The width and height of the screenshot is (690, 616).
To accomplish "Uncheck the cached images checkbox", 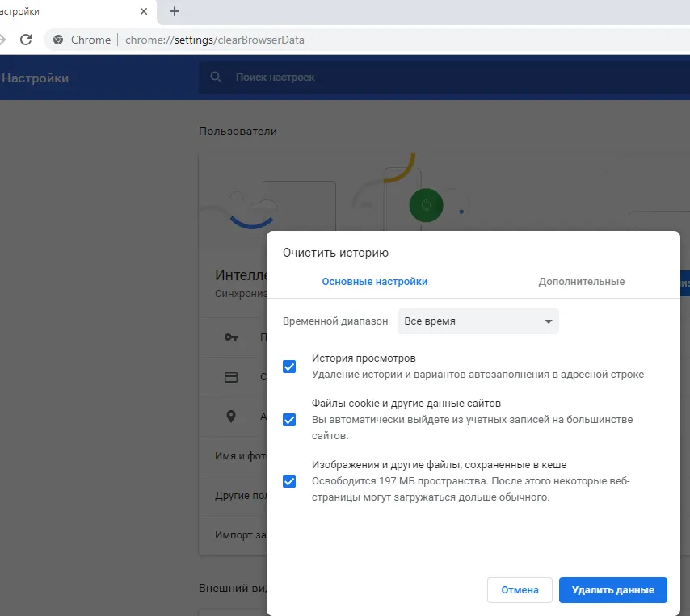I will click(289, 481).
